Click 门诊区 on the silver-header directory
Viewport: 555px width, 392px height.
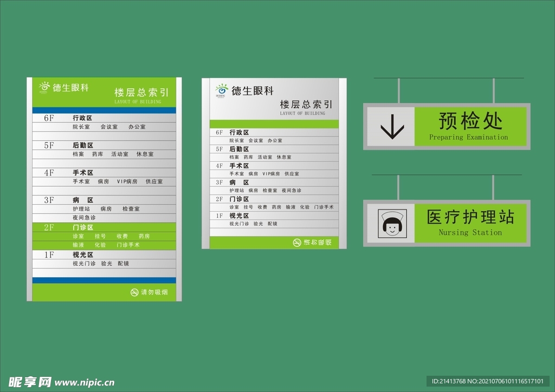click(239, 199)
